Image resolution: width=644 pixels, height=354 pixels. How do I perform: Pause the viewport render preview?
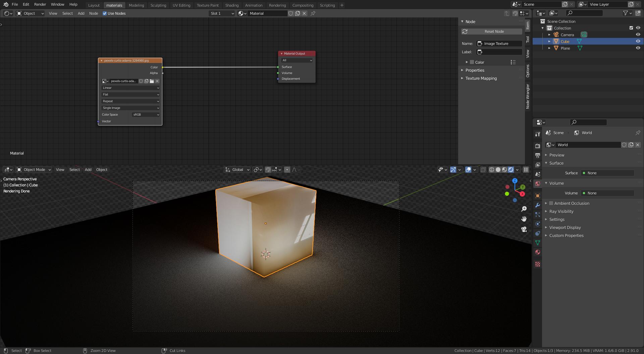click(526, 170)
